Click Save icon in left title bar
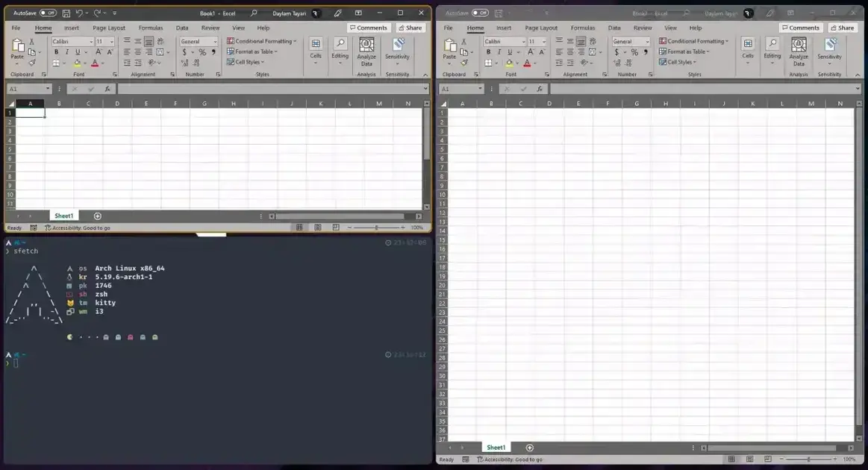868x470 pixels. tap(66, 13)
